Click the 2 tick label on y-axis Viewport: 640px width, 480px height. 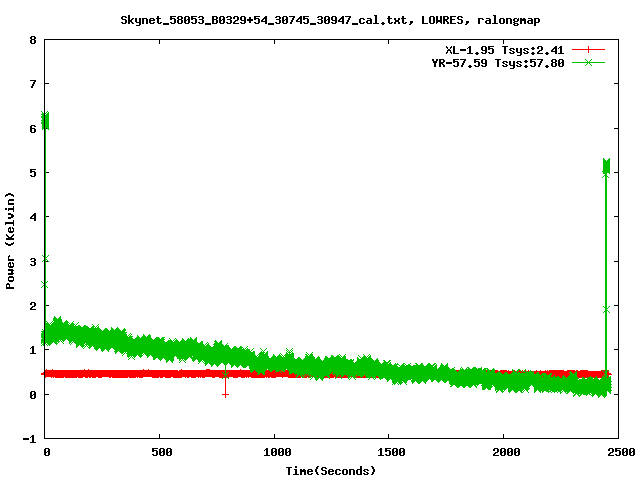point(33,306)
